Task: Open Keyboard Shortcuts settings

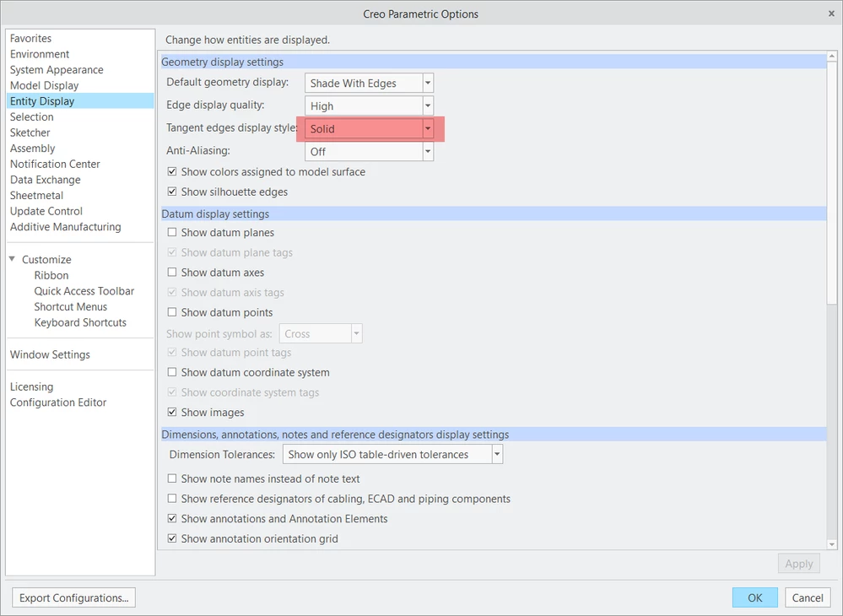Action: pos(80,322)
